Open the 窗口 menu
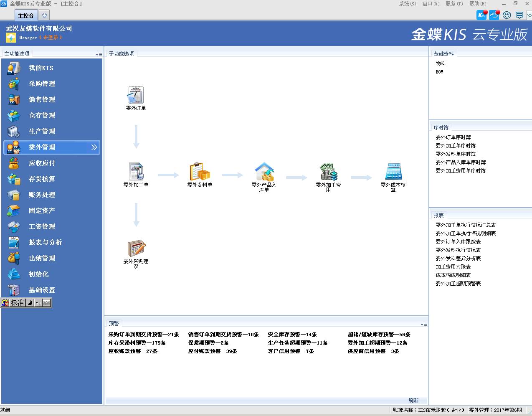532x416 pixels. pyautogui.click(x=431, y=4)
